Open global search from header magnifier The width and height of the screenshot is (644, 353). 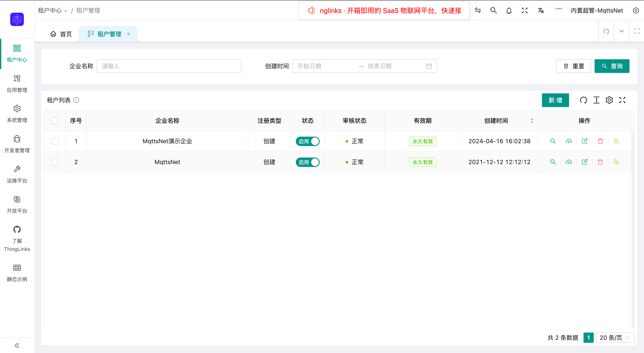click(493, 10)
